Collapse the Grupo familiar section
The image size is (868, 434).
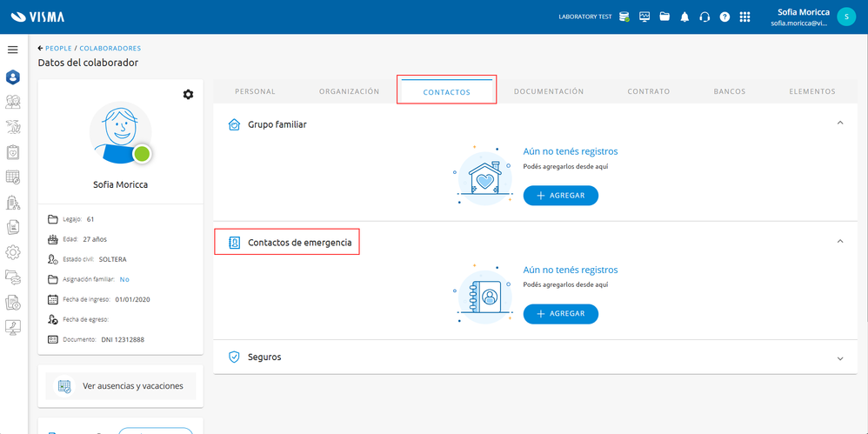click(840, 123)
